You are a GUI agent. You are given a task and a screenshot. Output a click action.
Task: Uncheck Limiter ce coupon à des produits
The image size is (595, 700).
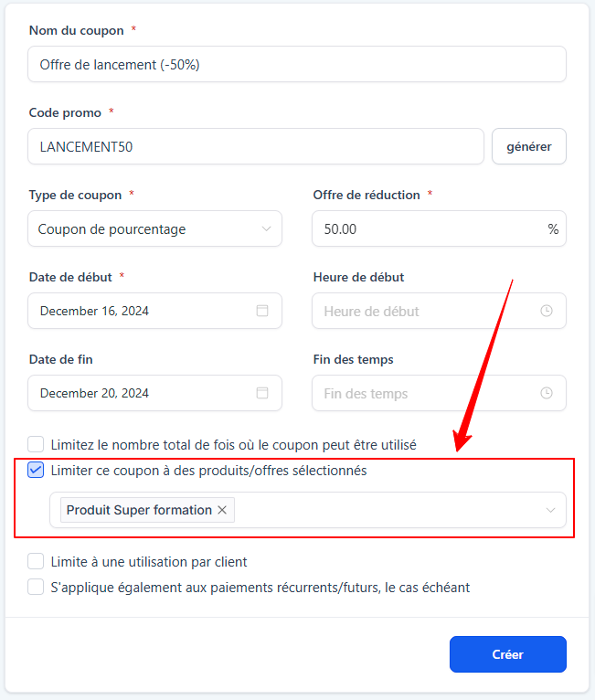[36, 471]
